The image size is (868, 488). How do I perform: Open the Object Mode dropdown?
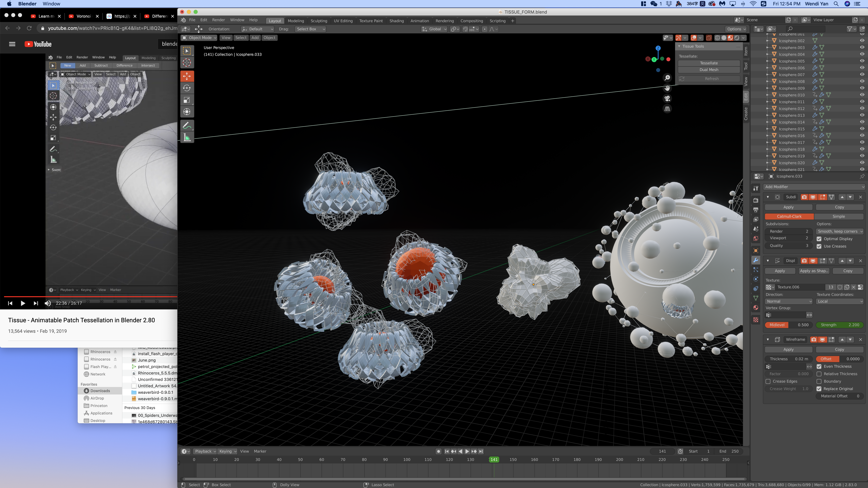(199, 38)
